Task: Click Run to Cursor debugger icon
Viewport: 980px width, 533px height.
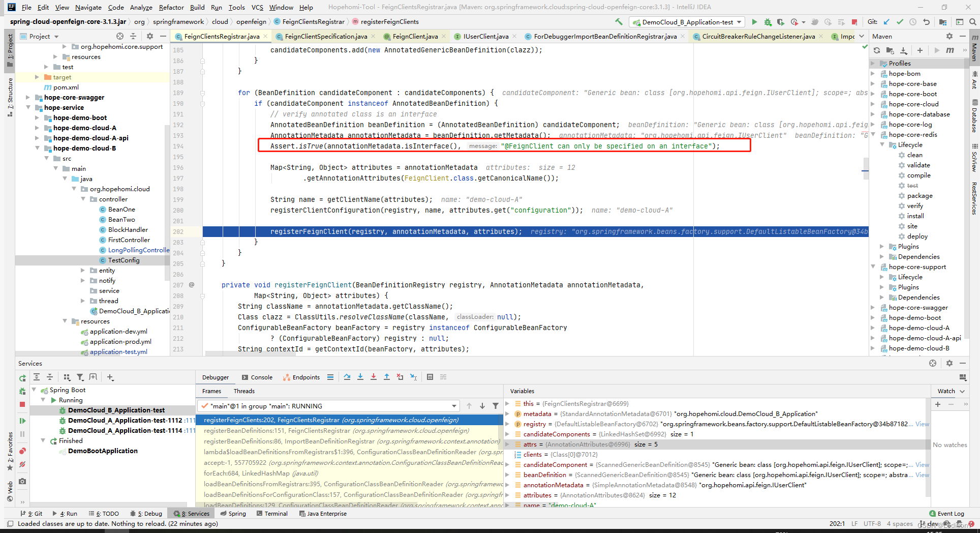Action: click(413, 377)
